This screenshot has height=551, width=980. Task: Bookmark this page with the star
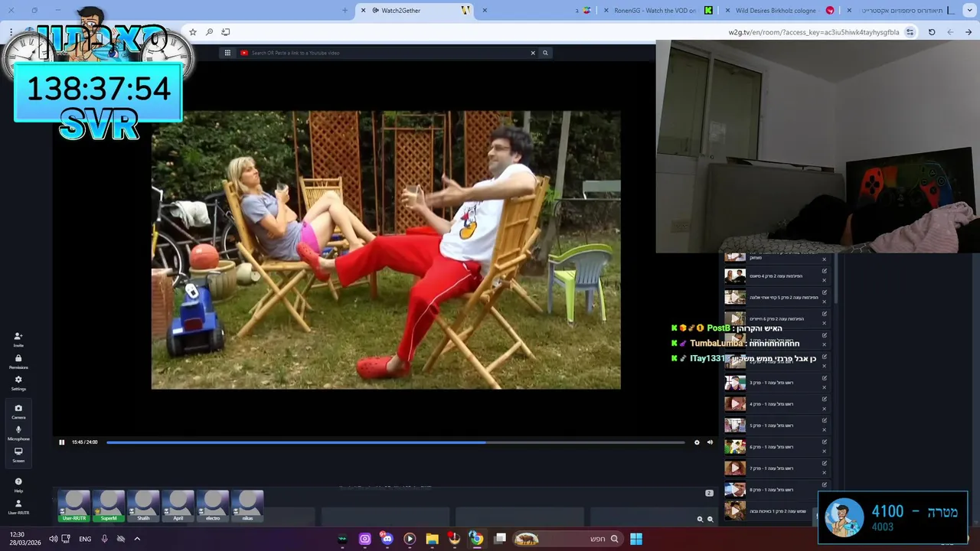tap(193, 32)
